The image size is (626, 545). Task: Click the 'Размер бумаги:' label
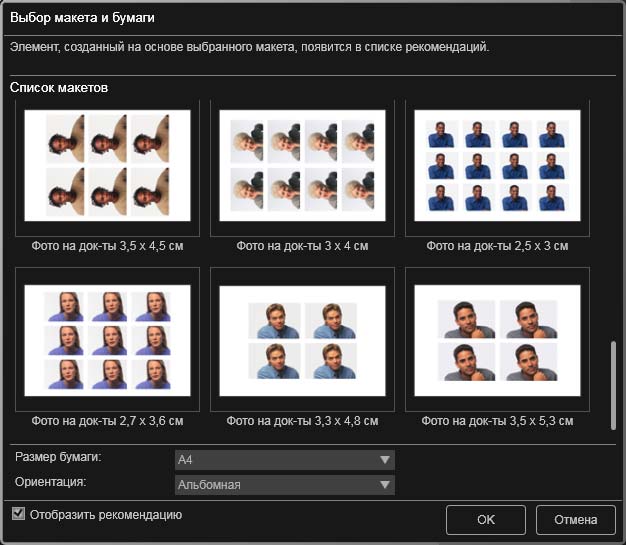click(x=58, y=457)
